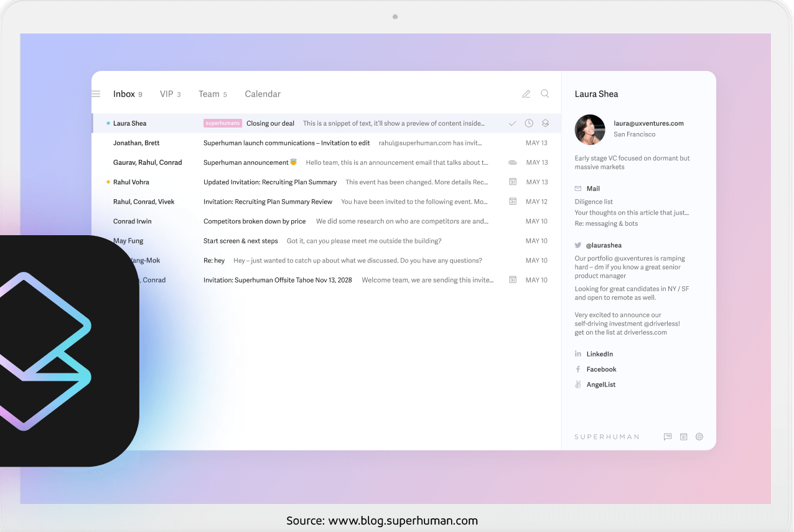Click the SUPERHUMAN wordmark in footer
The height and width of the screenshot is (532, 794).
coord(607,437)
